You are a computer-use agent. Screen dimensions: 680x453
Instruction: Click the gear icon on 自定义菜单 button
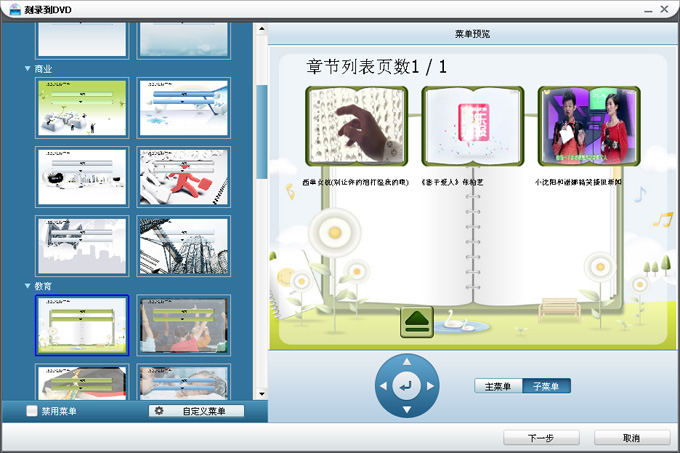click(x=159, y=411)
